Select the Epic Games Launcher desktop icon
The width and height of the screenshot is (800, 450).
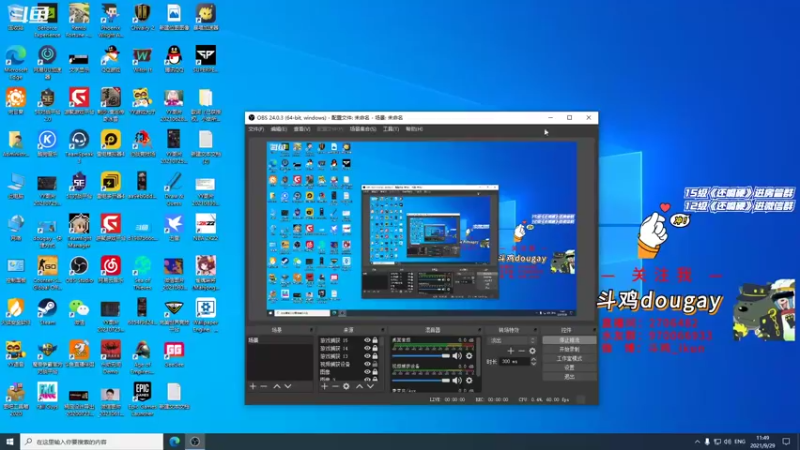pos(142,399)
